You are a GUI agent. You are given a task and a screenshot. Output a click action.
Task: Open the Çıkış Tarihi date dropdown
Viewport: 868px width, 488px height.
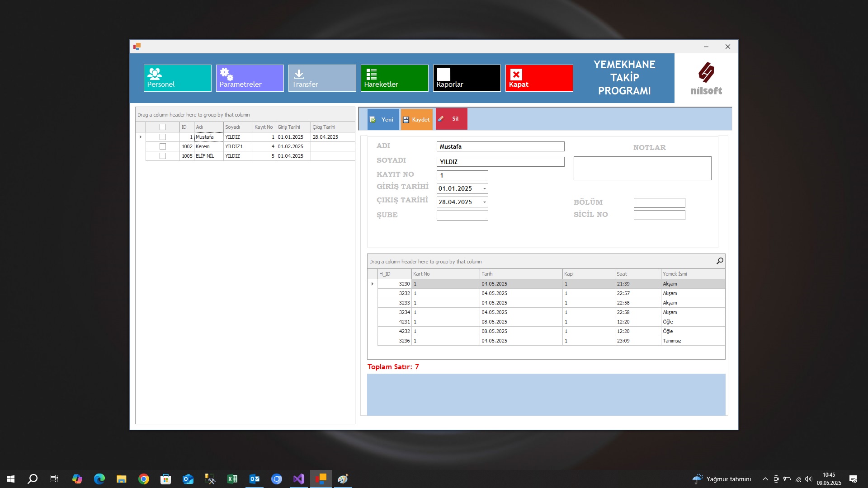coord(484,202)
